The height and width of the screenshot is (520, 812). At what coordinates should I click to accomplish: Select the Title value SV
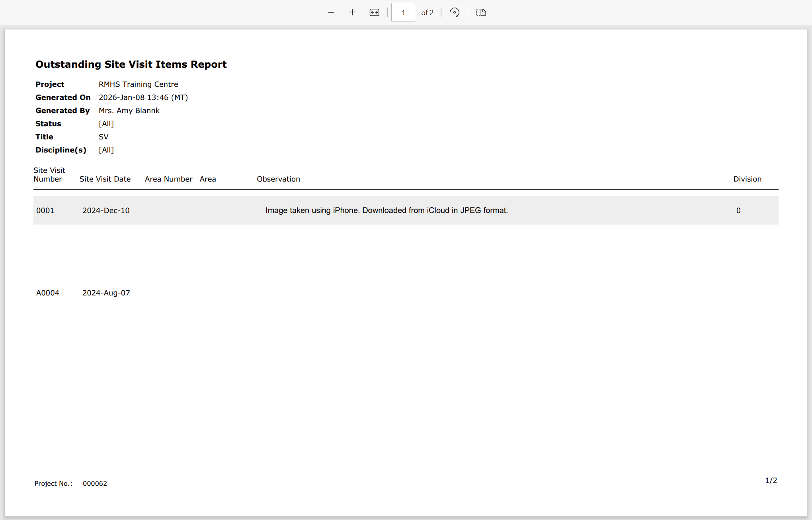(x=103, y=137)
